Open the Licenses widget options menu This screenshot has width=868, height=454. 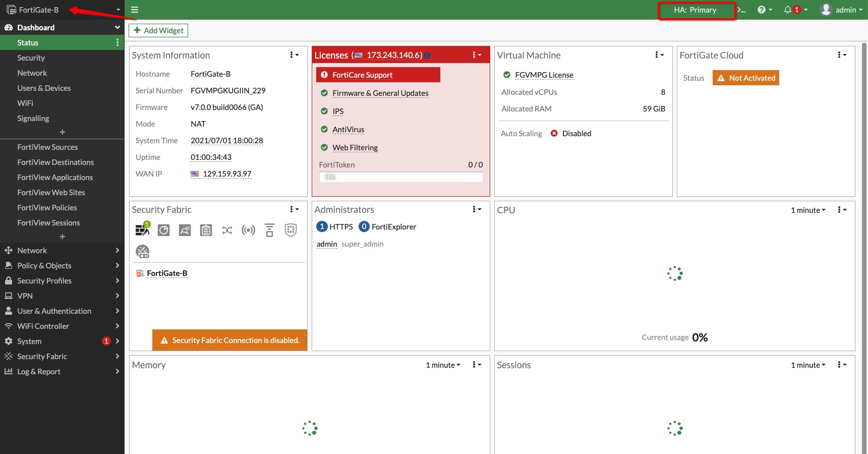click(477, 55)
